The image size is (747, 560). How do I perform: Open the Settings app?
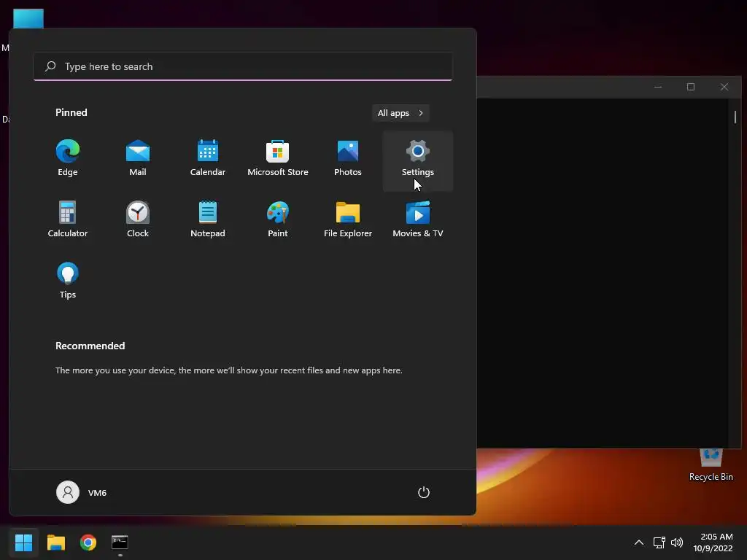coord(418,161)
